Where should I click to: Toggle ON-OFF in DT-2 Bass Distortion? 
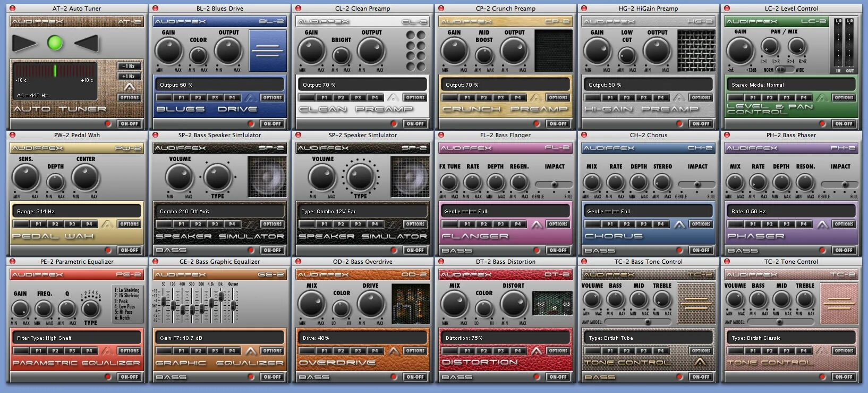tap(558, 377)
